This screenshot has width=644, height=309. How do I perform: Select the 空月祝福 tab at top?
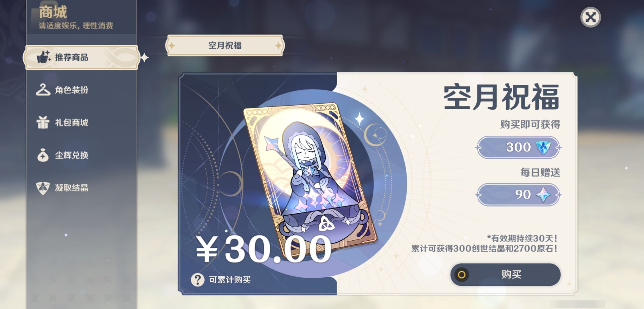pos(225,45)
